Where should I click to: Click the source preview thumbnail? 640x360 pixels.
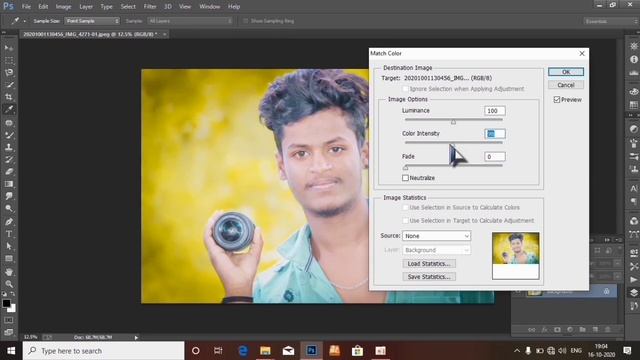(516, 256)
